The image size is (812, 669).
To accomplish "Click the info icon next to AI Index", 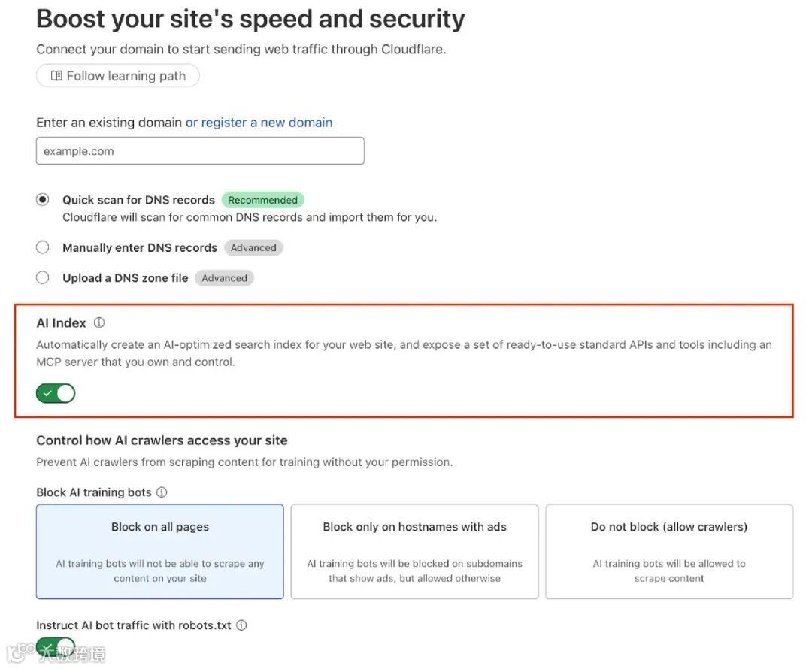I will pos(99,323).
